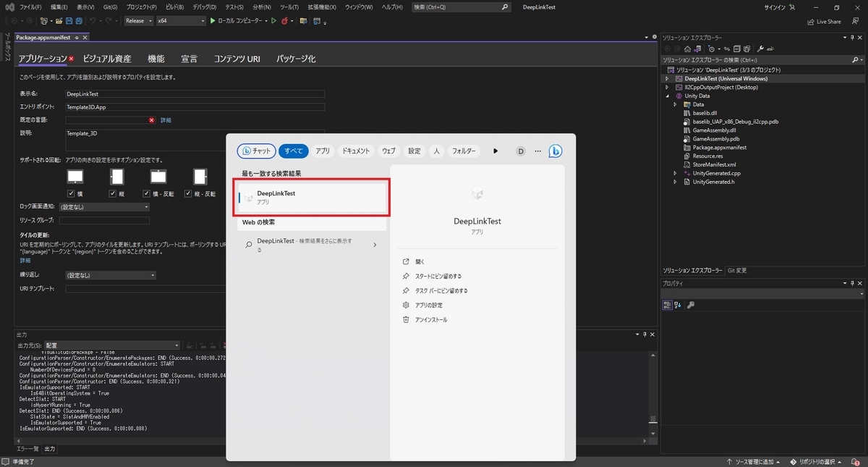Save all files with the Save All icon
The height and width of the screenshot is (467, 868).
click(x=78, y=21)
